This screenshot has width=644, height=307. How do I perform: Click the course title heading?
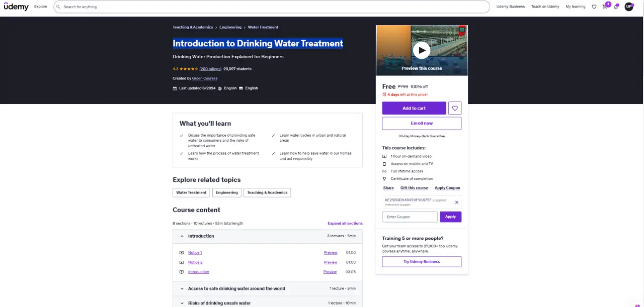click(x=258, y=43)
